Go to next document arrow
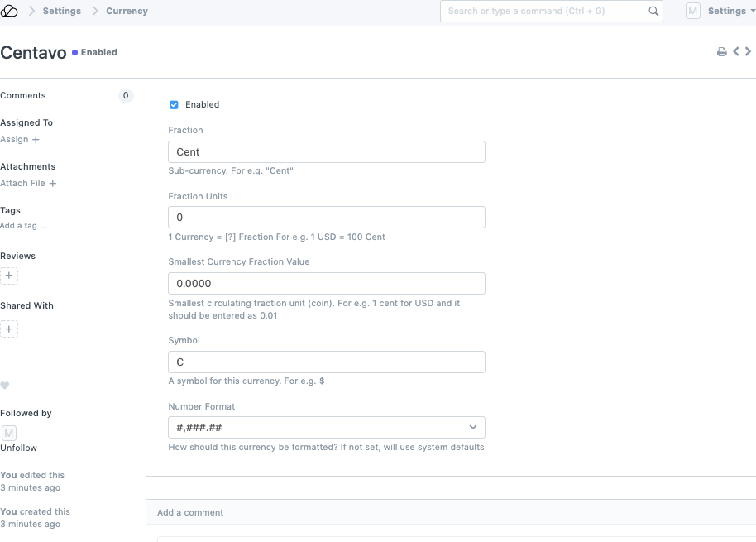The width and height of the screenshot is (756, 542). coord(748,52)
